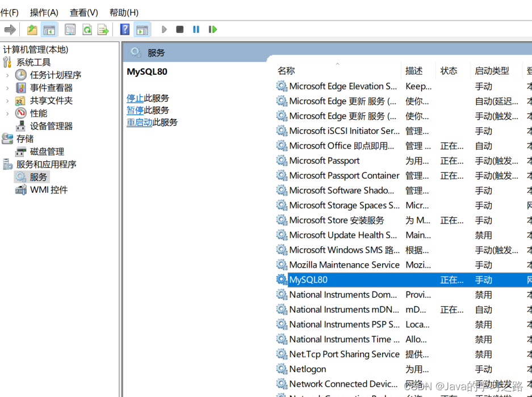Open the 帮助(H) menu
The height and width of the screenshot is (397, 532).
(x=124, y=12)
